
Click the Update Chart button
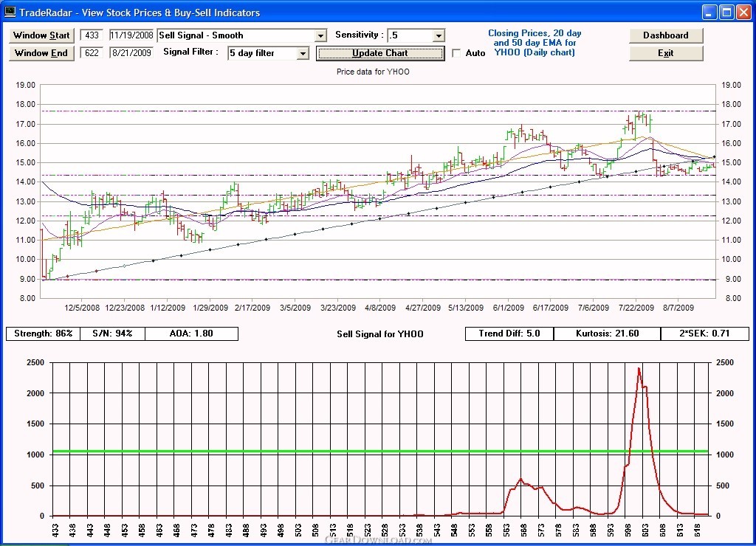tap(380, 53)
